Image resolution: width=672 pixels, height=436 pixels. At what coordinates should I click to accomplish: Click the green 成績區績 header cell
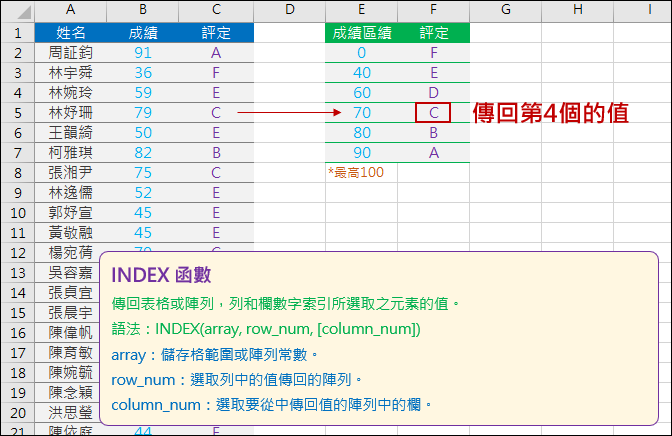(x=361, y=33)
